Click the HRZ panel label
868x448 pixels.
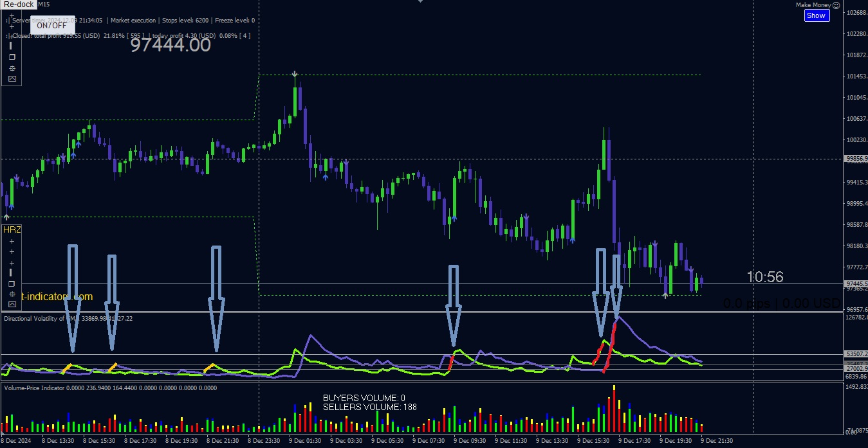pos(12,229)
